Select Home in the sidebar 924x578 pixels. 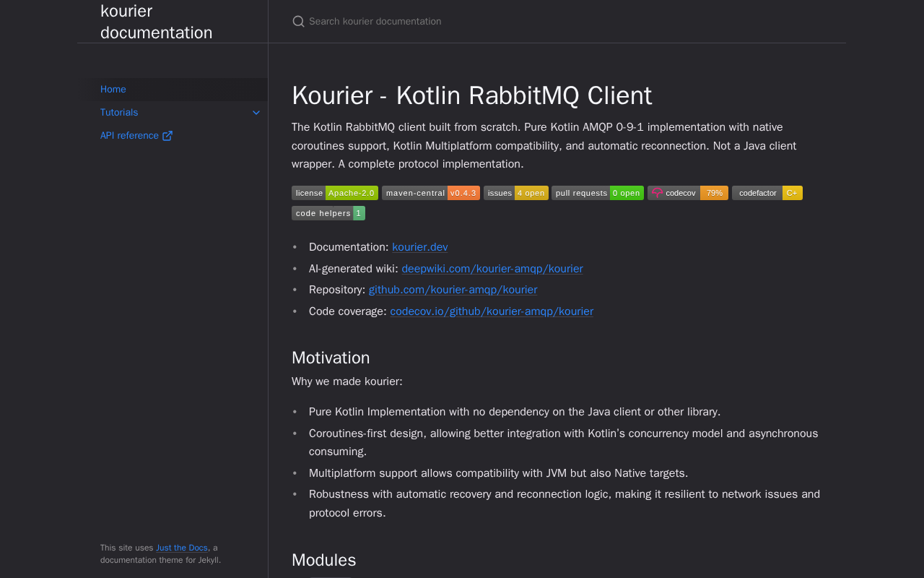(x=113, y=90)
